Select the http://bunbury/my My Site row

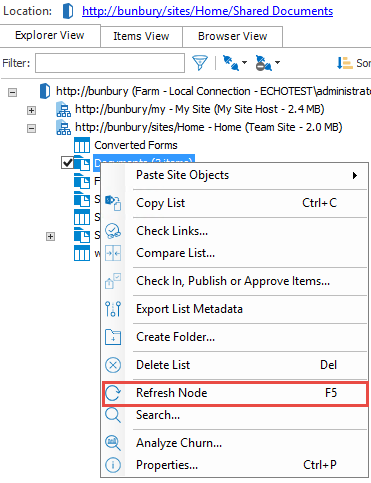tap(200, 109)
